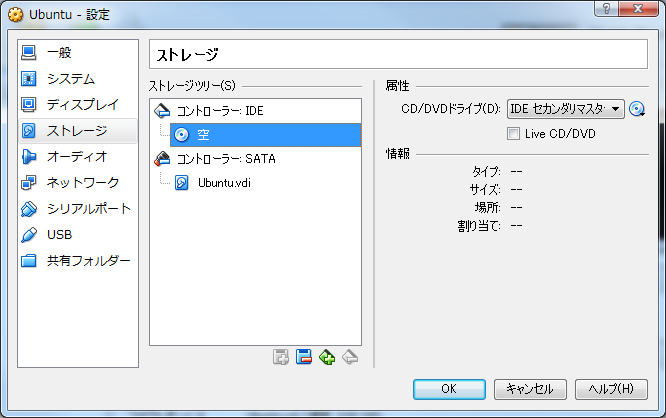Screen dimensions: 666x418
Task: Click the choose virtual disc file icon
Action: point(637,109)
